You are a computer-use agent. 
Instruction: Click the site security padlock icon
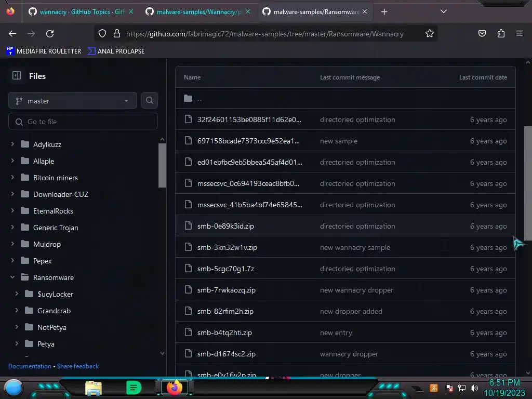click(x=117, y=34)
